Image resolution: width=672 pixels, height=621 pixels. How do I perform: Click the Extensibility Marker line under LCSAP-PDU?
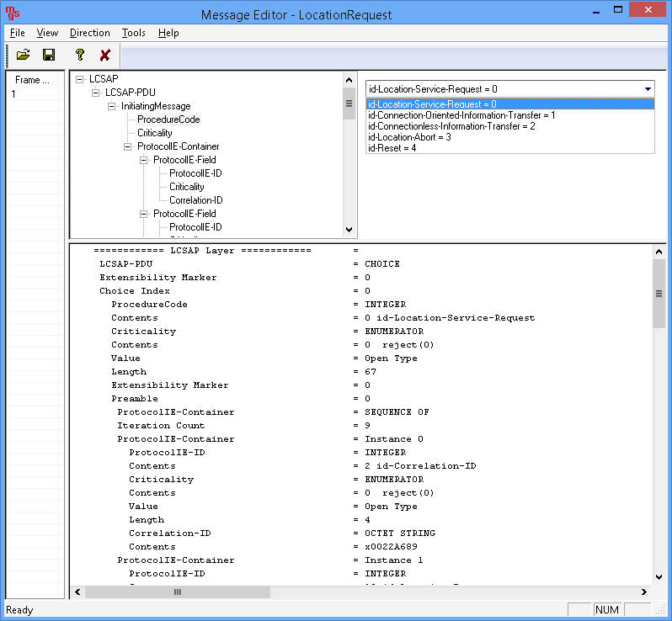(x=235, y=278)
